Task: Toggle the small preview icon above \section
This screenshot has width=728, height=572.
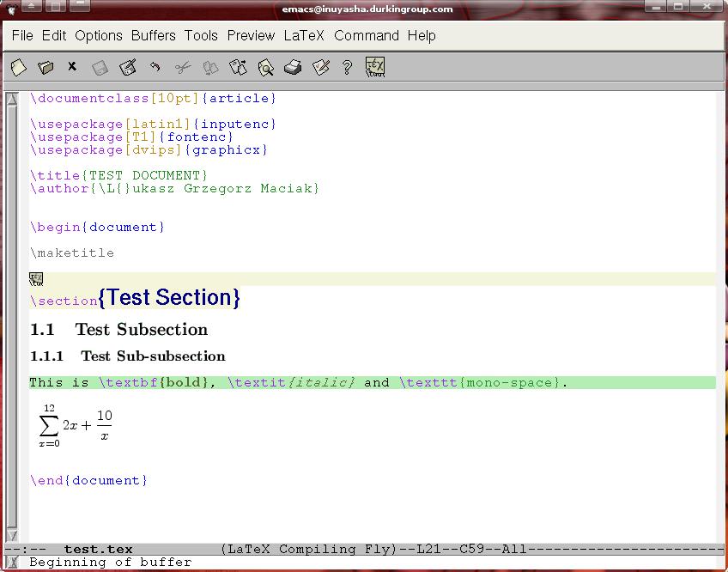Action: pyautogui.click(x=36, y=279)
